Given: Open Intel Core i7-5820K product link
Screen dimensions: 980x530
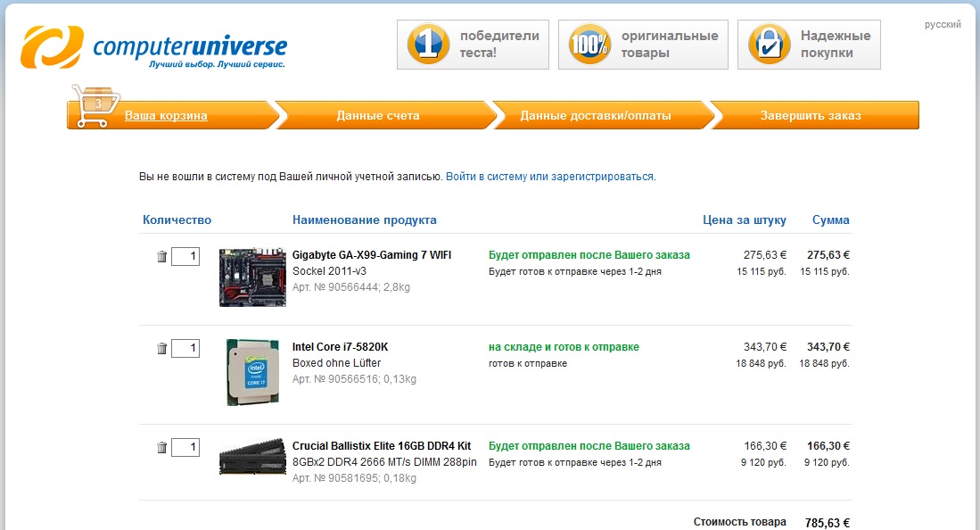Looking at the screenshot, I should (x=340, y=347).
